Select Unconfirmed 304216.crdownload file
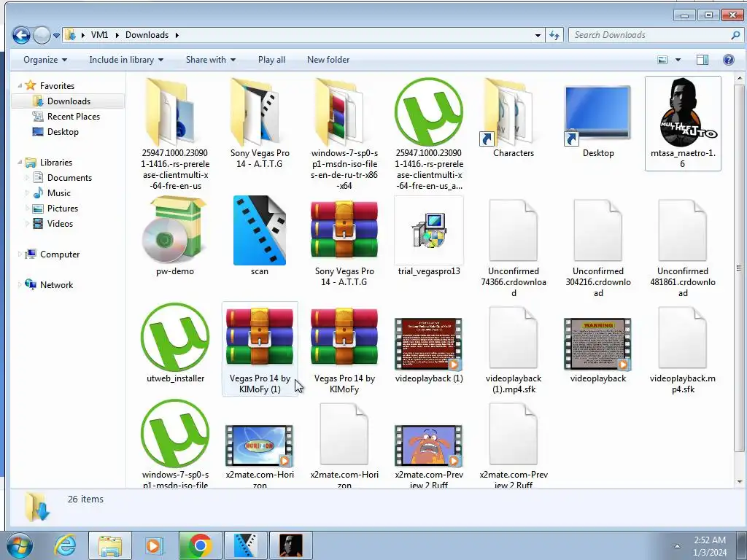 pyautogui.click(x=598, y=249)
